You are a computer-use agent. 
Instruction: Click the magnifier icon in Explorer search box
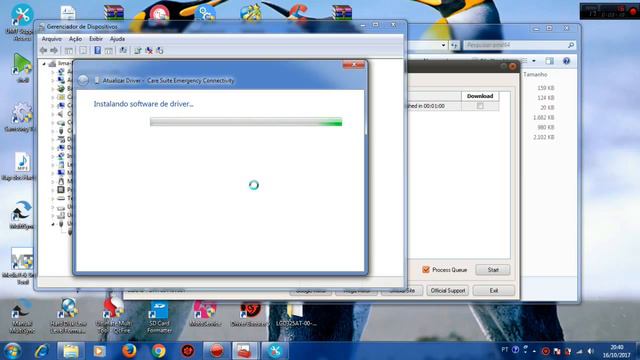coord(571,45)
